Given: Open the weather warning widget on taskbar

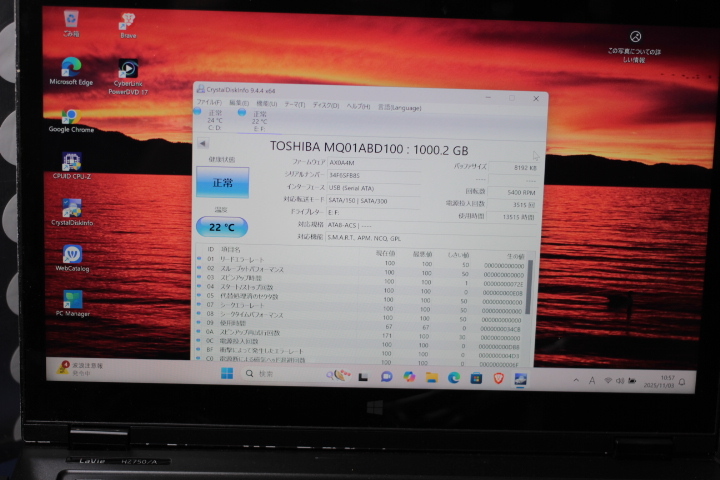Looking at the screenshot, I should point(80,368).
